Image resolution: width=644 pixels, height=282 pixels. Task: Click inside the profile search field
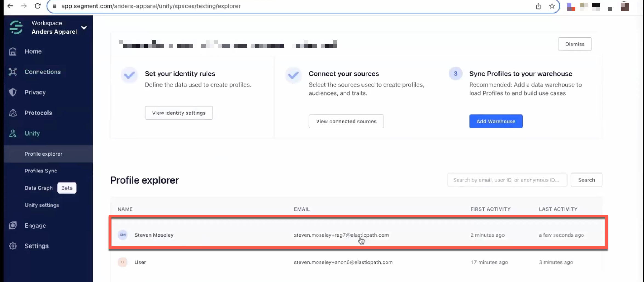coord(507,180)
